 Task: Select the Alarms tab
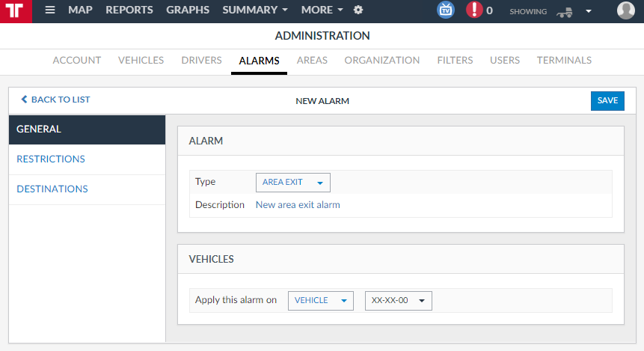[x=259, y=61]
